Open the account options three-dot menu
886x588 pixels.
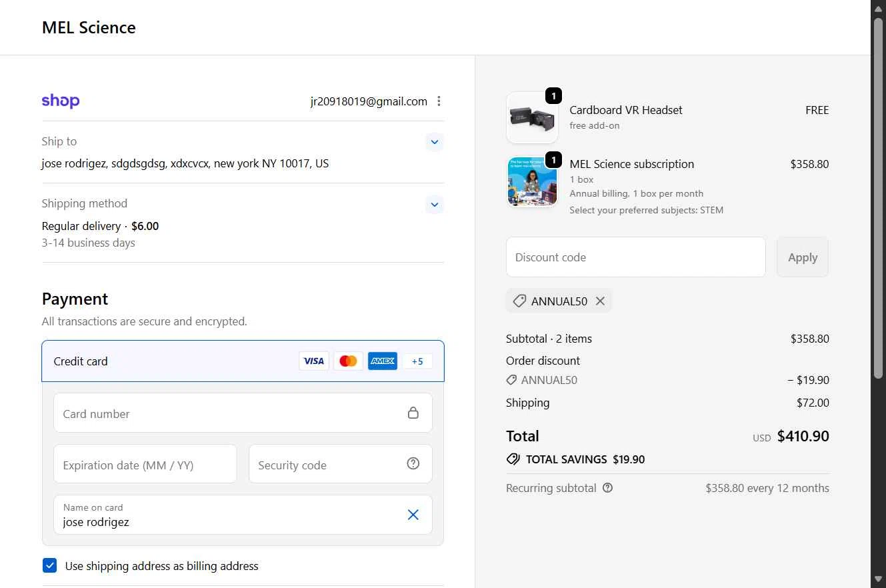pos(439,101)
